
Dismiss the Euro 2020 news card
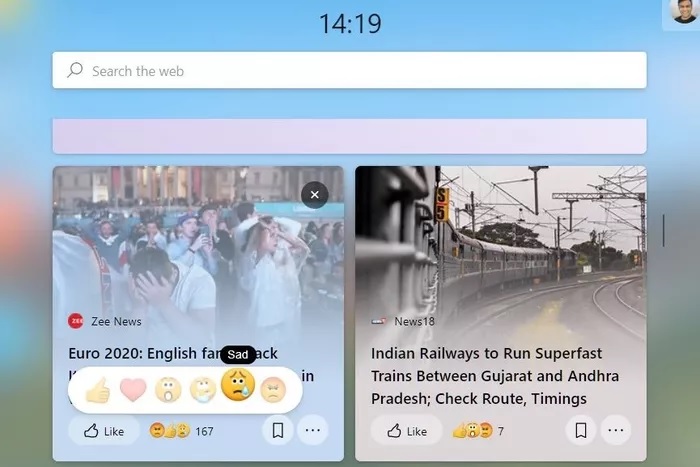(x=314, y=194)
